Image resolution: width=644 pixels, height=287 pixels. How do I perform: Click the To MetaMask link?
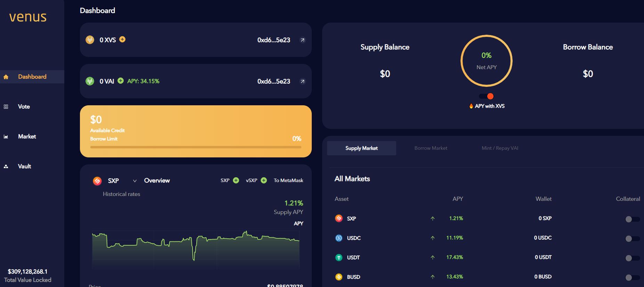point(288,180)
